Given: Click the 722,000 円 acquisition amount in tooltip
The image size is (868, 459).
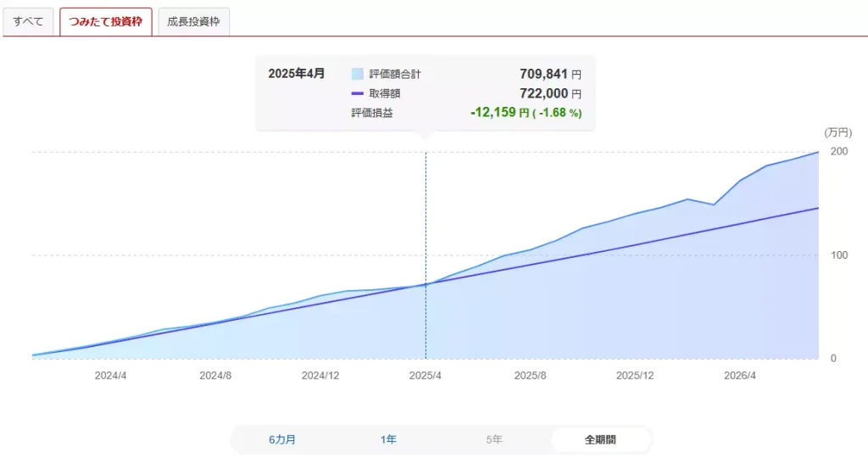Looking at the screenshot, I should pos(550,93).
